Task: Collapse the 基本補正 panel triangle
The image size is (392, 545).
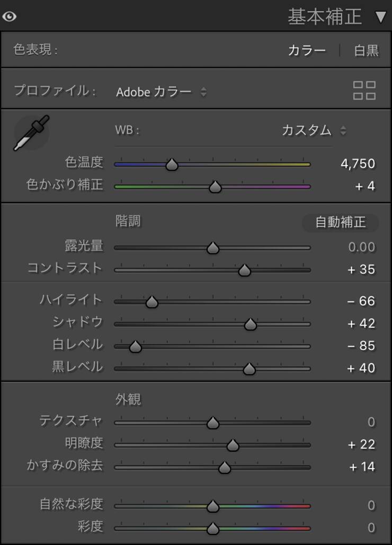Action: coord(380,17)
